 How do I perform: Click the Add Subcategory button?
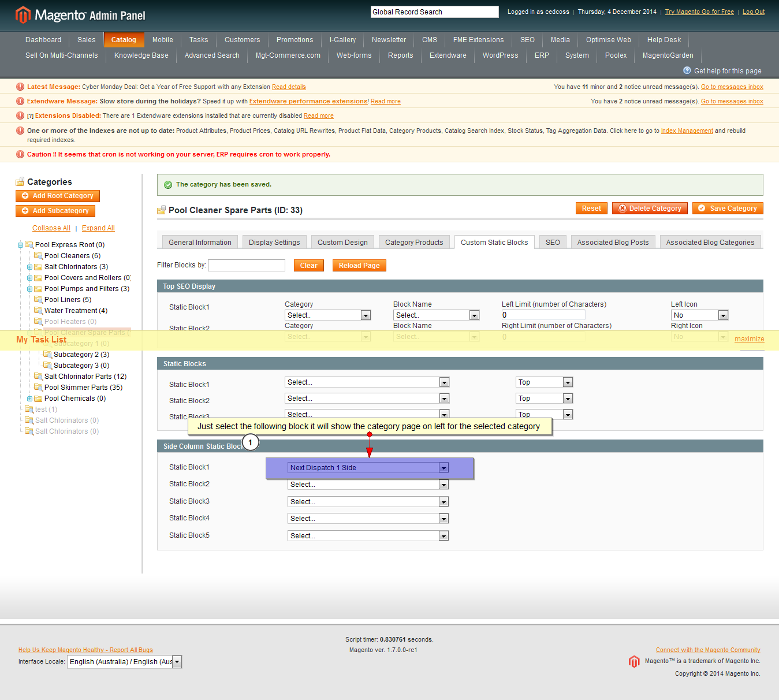55,211
